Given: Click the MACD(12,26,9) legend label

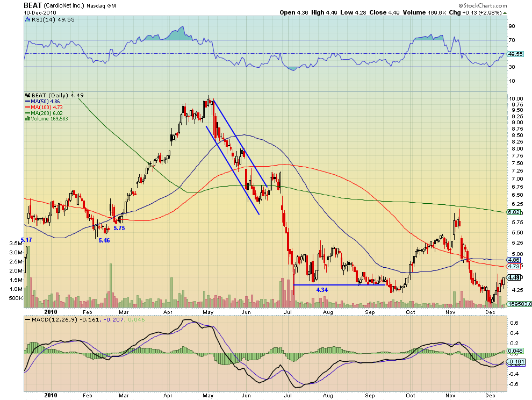Looking at the screenshot, I should point(54,319).
